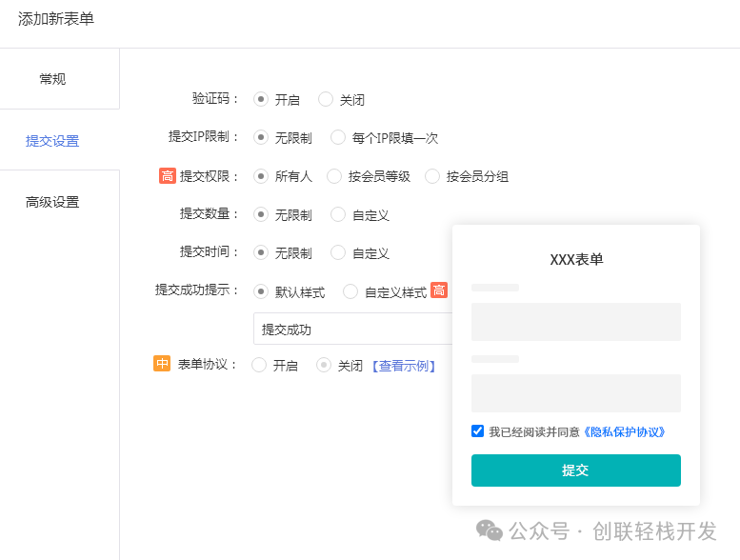Click the XXX表单 preview title
This screenshot has height=560, width=740.
pos(576,259)
